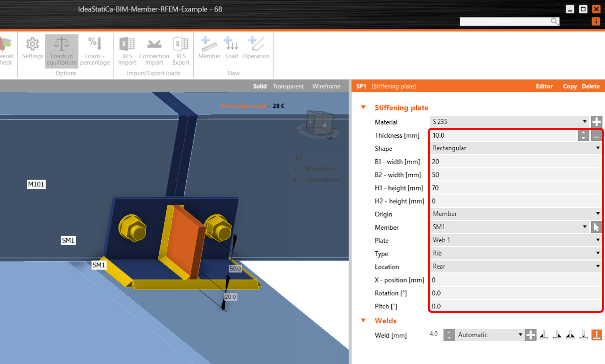This screenshot has width=605, height=364.
Task: Click the plus icon beside Material dropdown
Action: [x=597, y=122]
